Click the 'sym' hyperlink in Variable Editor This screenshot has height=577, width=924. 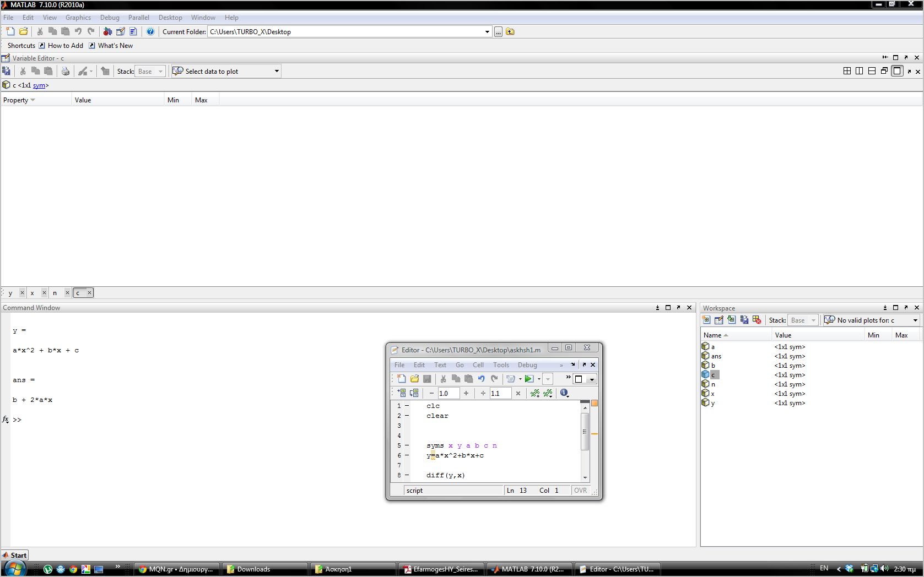[x=39, y=85]
